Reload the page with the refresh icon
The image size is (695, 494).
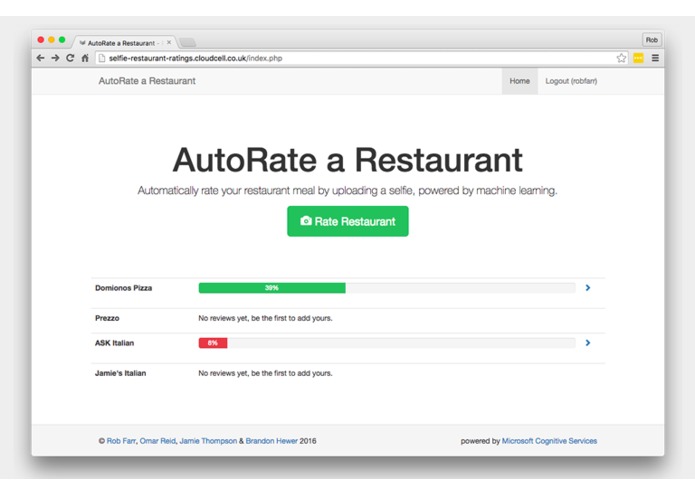point(70,58)
